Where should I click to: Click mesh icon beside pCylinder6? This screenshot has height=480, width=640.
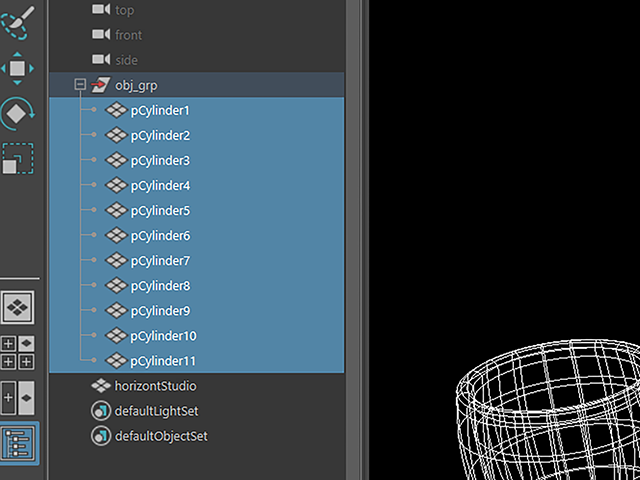click(116, 235)
